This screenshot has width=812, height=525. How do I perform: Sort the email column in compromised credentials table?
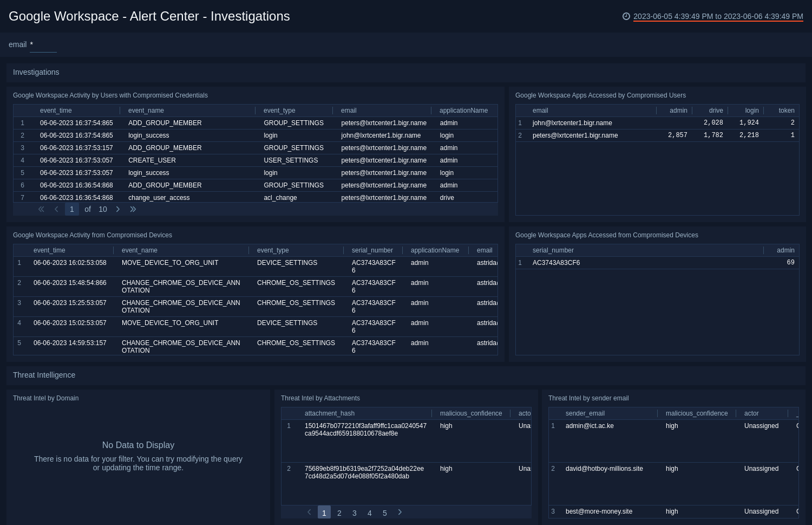[348, 111]
